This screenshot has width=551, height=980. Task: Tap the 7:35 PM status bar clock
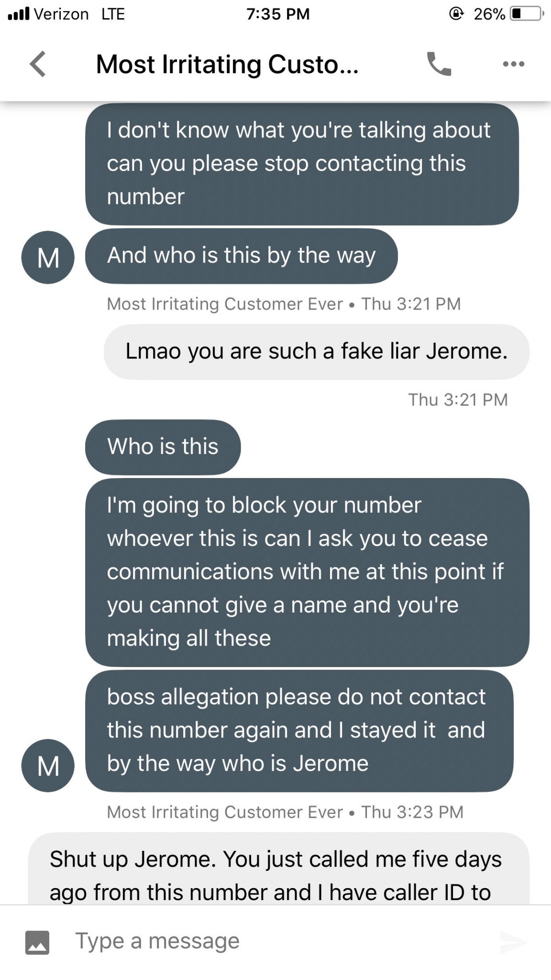278,13
